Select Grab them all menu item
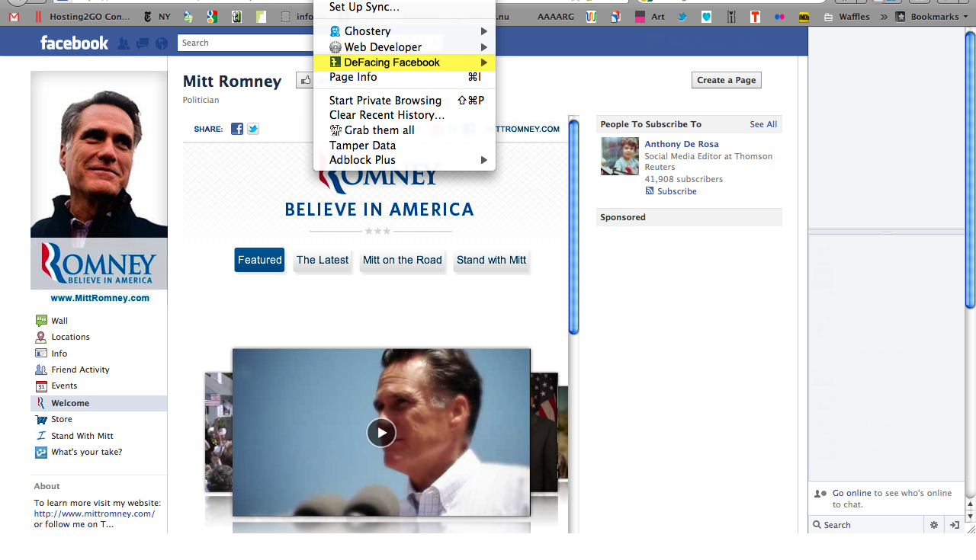This screenshot has width=976, height=560. coord(404,130)
